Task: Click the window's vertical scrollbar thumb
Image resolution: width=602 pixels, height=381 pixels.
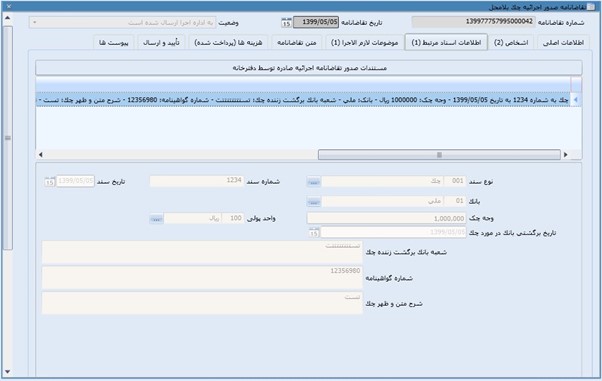Action: (x=8, y=138)
